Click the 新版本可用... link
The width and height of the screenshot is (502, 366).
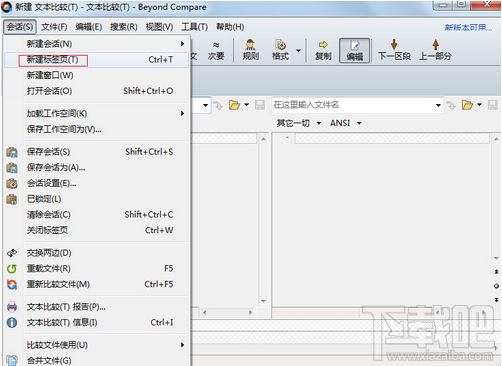tap(468, 27)
